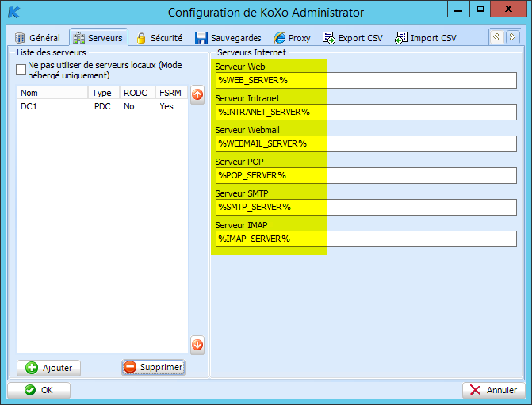The image size is (532, 405).
Task: Click the Serveur SMTP input field
Action: point(366,207)
